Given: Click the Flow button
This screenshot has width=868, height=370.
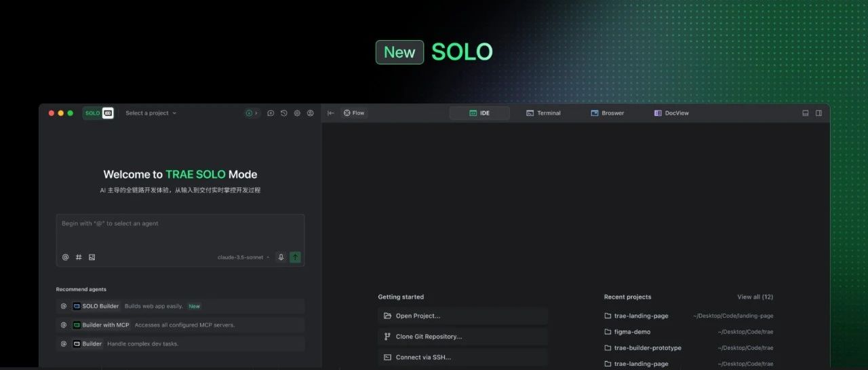Looking at the screenshot, I should 354,113.
